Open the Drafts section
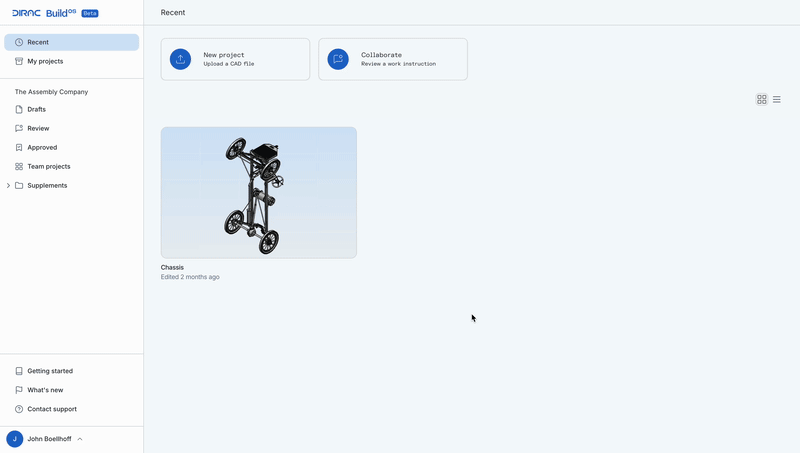This screenshot has height=453, width=800. tap(71, 109)
